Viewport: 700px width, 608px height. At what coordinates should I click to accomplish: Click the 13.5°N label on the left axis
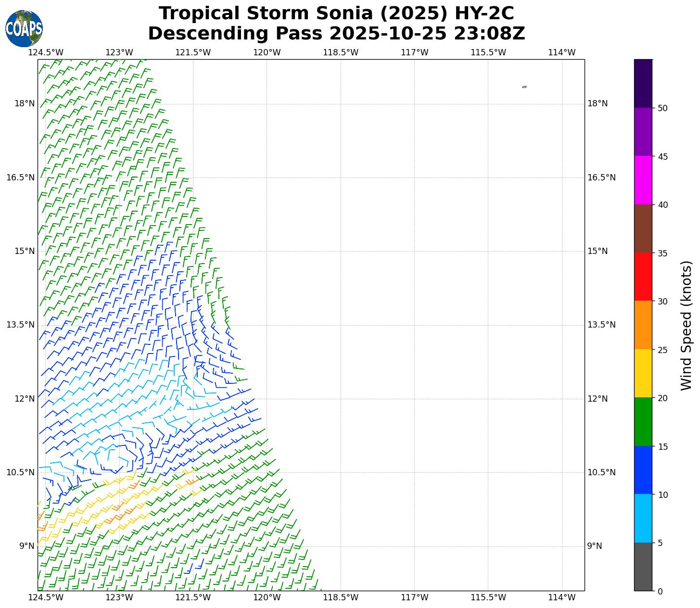[20, 325]
